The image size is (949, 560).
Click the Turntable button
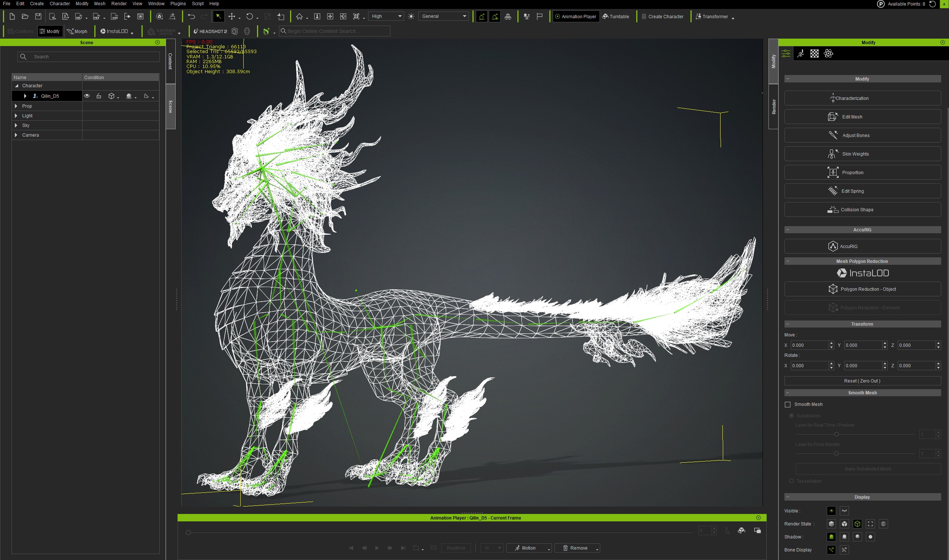click(616, 16)
